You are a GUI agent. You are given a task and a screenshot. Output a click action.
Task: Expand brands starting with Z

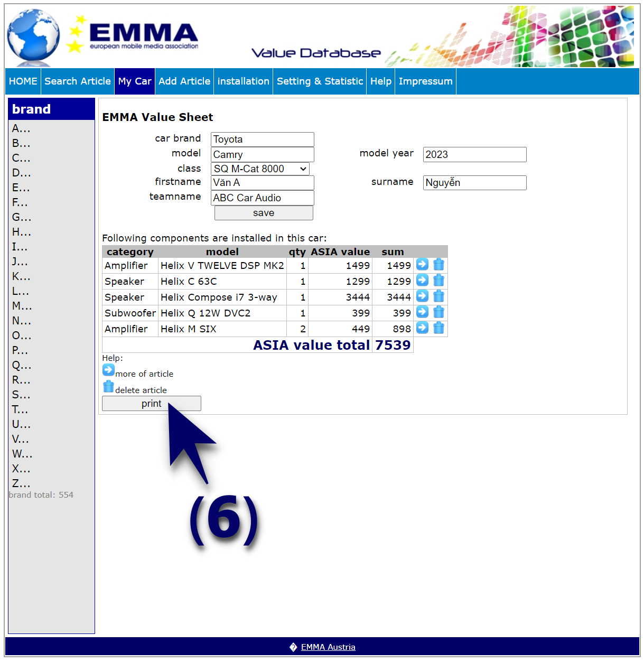pyautogui.click(x=21, y=483)
